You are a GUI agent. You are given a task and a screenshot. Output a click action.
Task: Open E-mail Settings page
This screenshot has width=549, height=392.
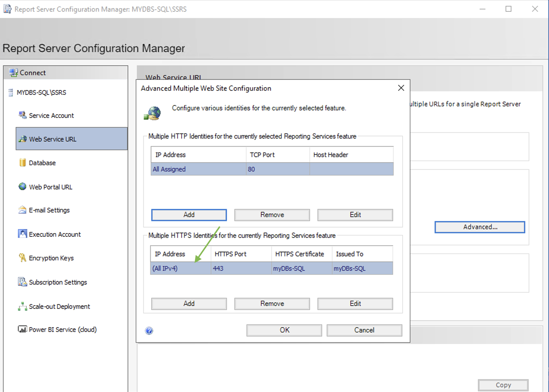click(x=49, y=210)
